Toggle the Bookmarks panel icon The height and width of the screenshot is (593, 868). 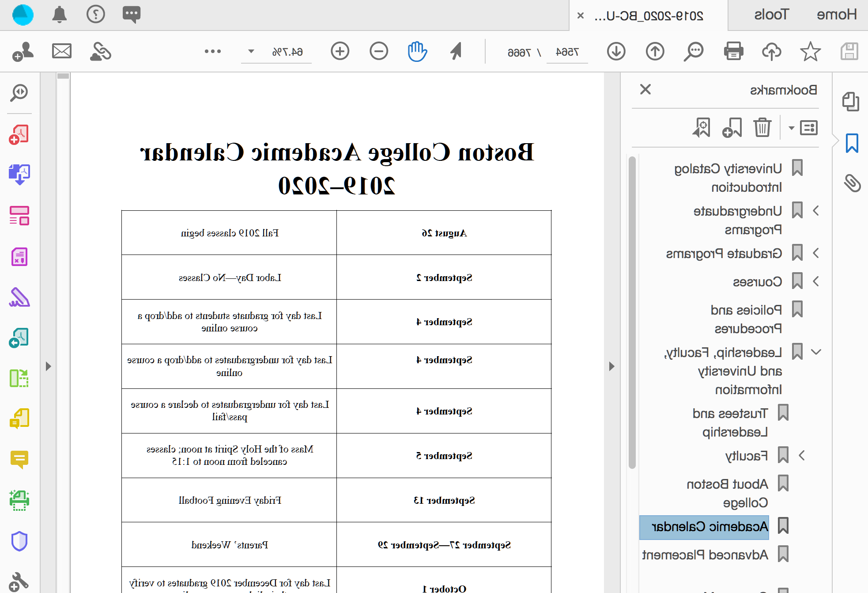(x=852, y=143)
